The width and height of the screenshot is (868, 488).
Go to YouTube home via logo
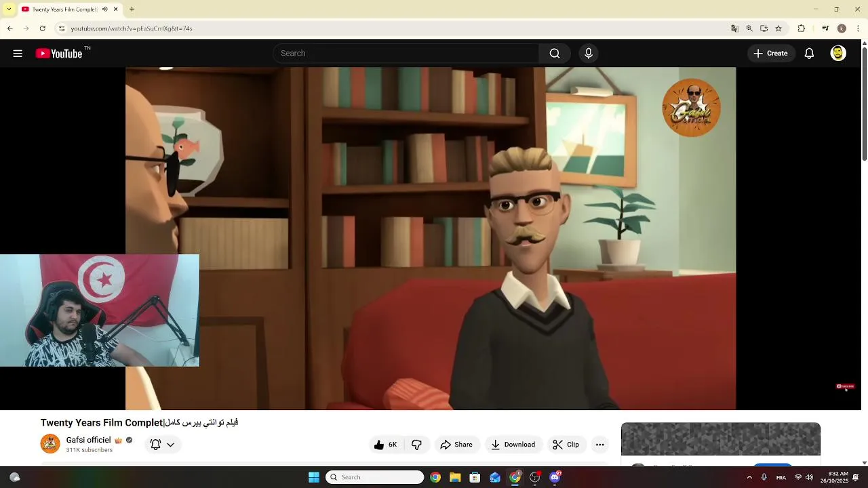(59, 54)
